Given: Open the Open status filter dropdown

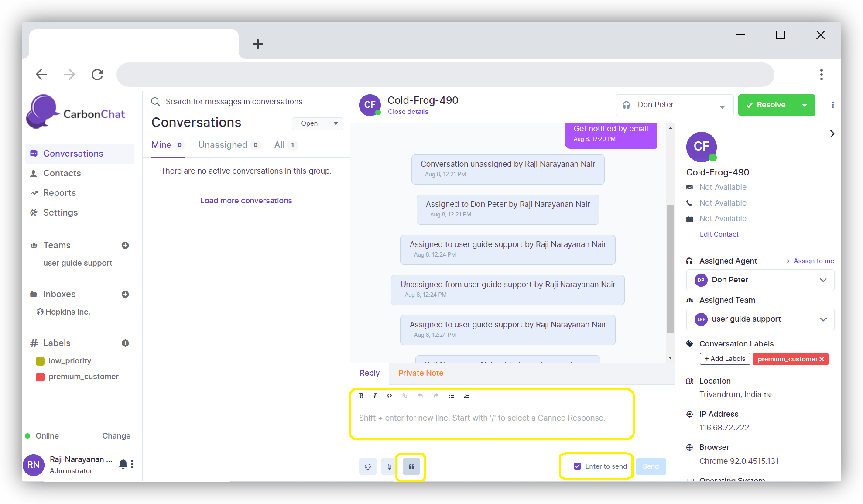Looking at the screenshot, I should (x=318, y=124).
